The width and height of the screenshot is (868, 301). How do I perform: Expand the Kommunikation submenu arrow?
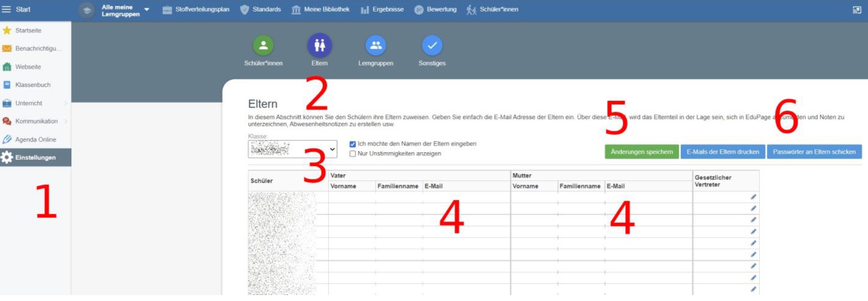(66, 121)
